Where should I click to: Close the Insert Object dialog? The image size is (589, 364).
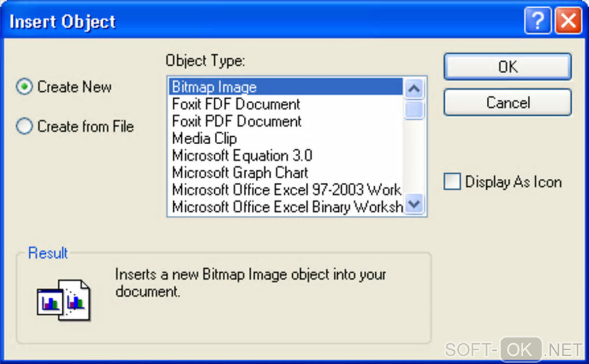(568, 21)
